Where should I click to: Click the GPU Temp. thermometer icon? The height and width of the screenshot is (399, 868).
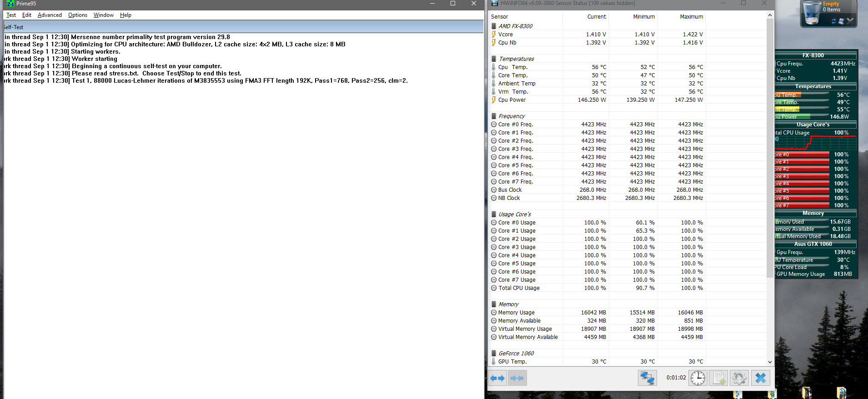[x=494, y=361]
